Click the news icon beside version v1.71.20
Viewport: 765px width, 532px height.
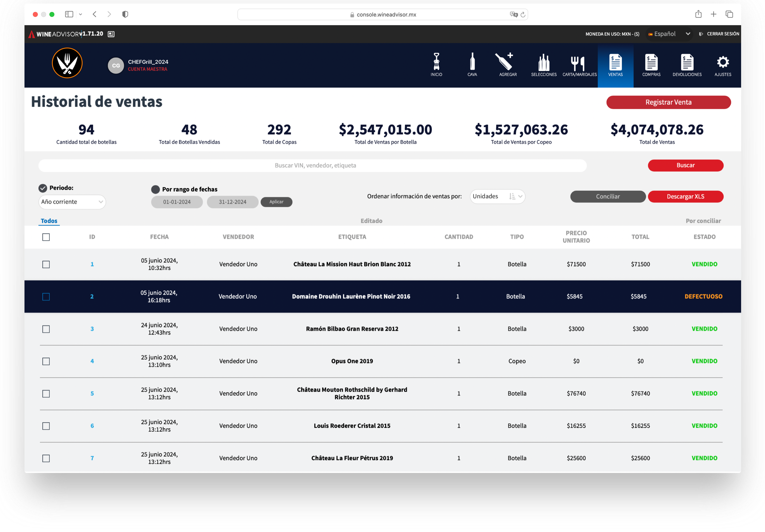tap(111, 34)
